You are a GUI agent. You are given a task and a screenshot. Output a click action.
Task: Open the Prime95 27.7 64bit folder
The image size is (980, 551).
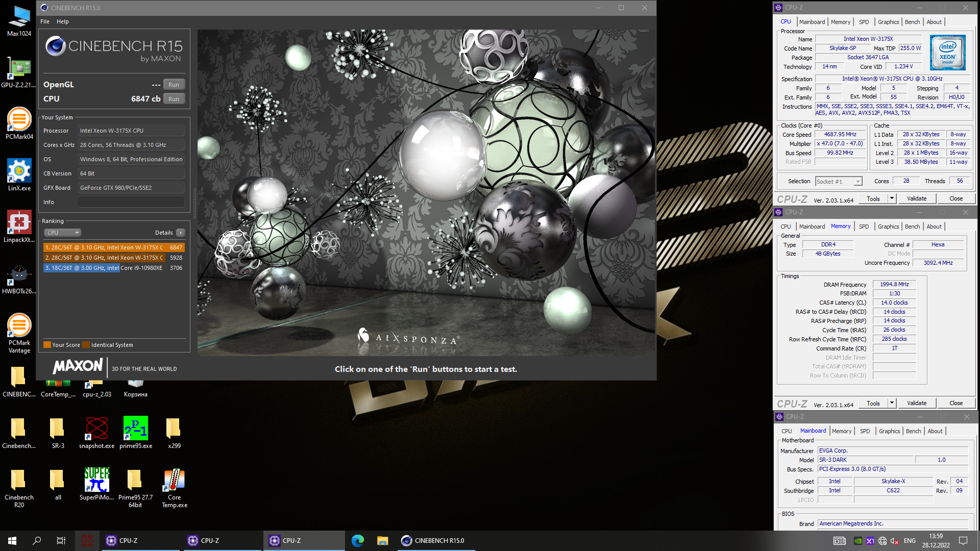pos(135,488)
